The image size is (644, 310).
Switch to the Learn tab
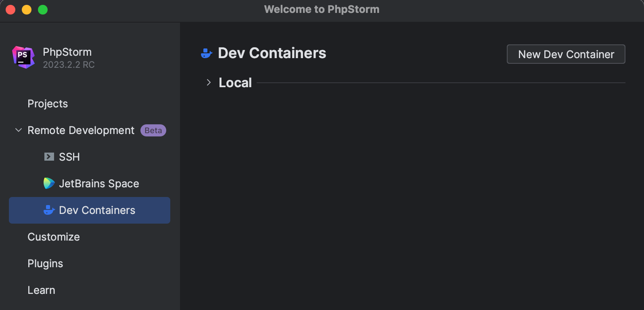[x=41, y=290]
